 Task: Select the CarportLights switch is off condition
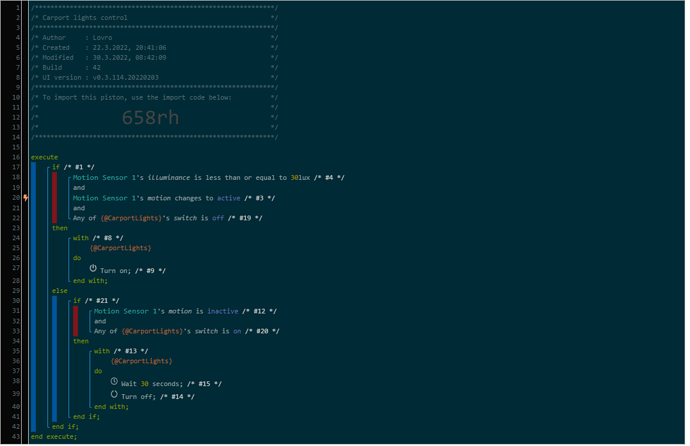click(x=167, y=218)
